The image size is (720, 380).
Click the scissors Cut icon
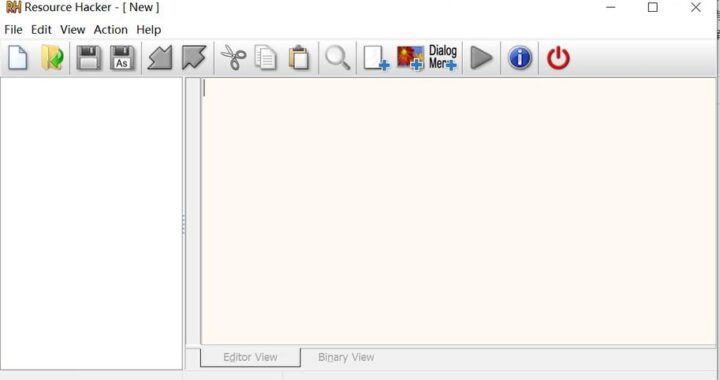(x=233, y=58)
